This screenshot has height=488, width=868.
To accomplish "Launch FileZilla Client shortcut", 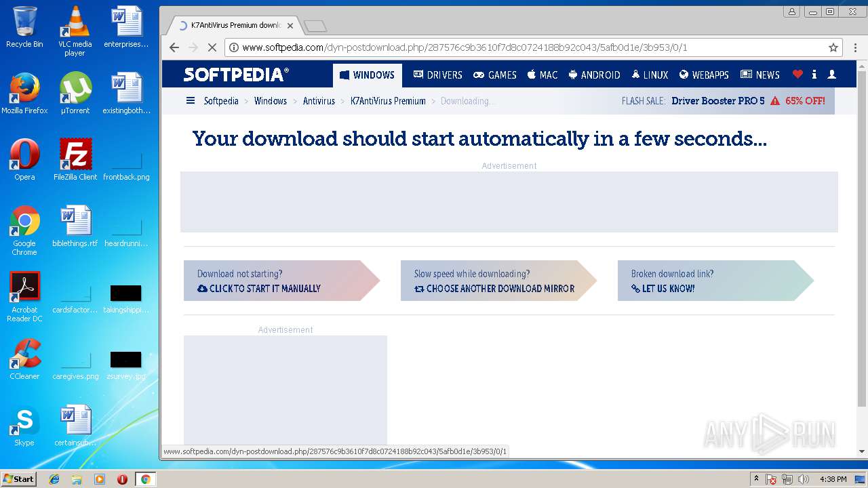I will 75,159.
